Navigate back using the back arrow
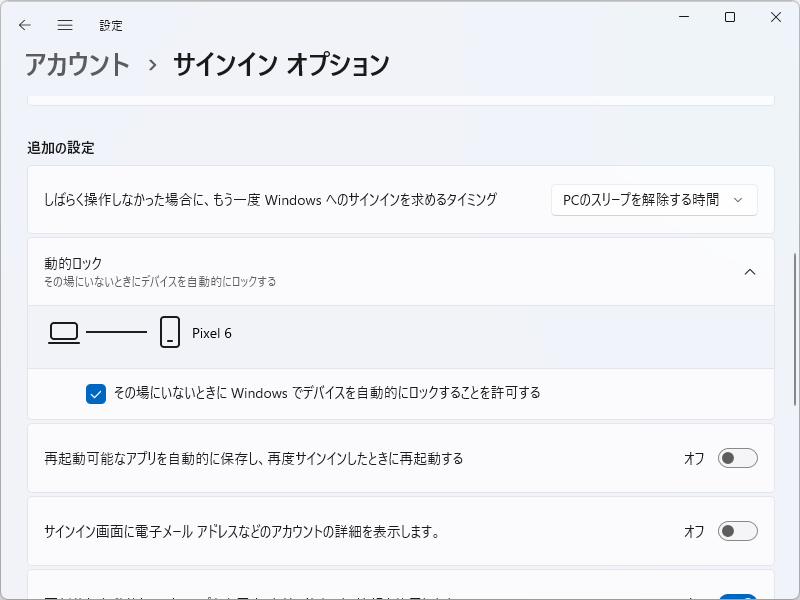The image size is (800, 600). pos(25,25)
